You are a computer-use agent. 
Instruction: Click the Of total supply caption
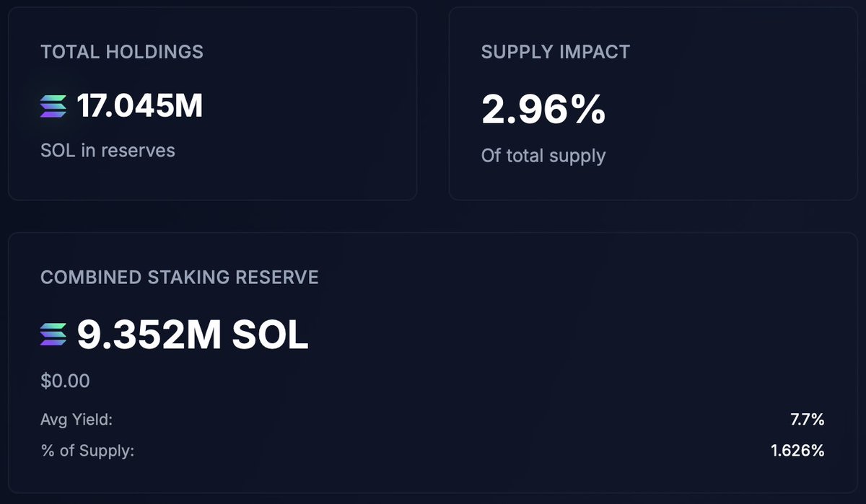tap(543, 156)
